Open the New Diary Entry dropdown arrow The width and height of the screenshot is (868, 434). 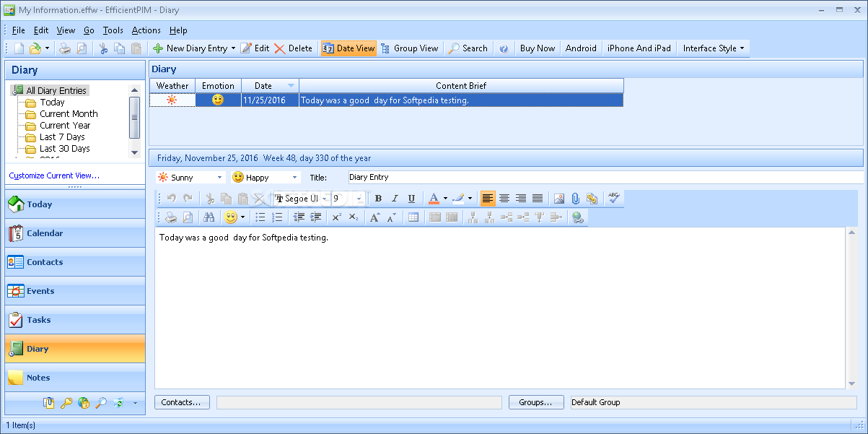point(233,48)
